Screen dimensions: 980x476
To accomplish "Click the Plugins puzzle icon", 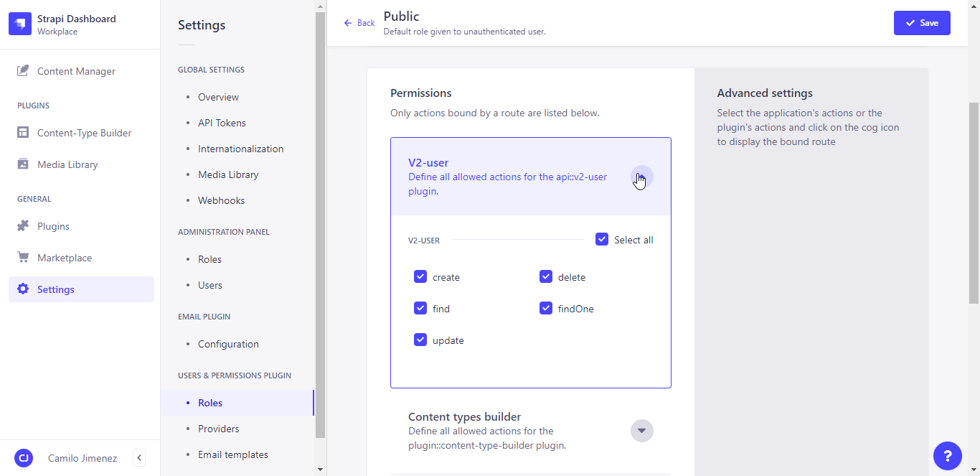I will click(23, 226).
